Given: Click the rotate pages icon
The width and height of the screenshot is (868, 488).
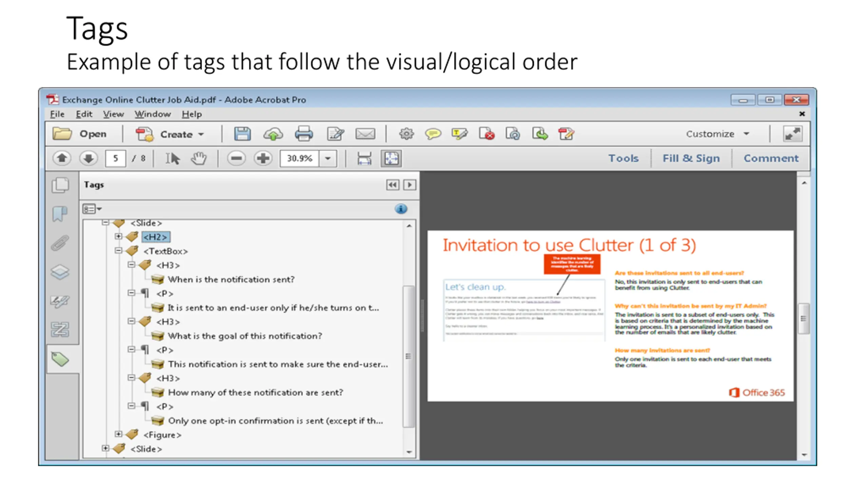Looking at the screenshot, I should (x=513, y=134).
